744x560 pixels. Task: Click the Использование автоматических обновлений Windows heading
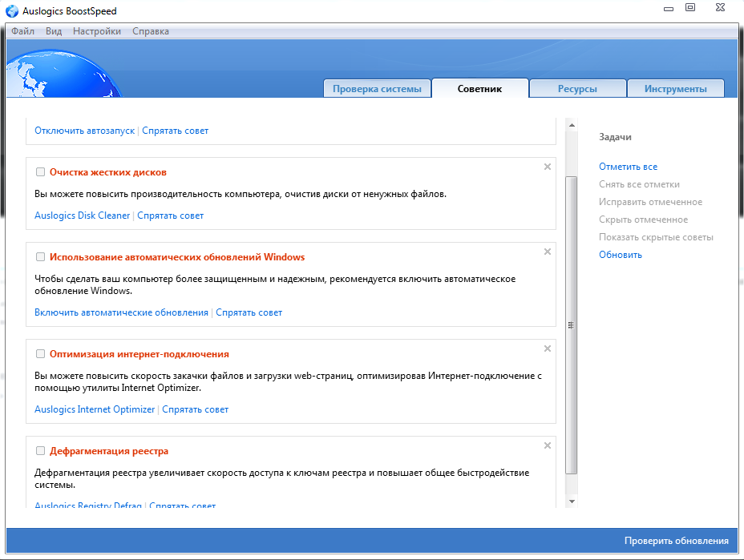(x=177, y=257)
